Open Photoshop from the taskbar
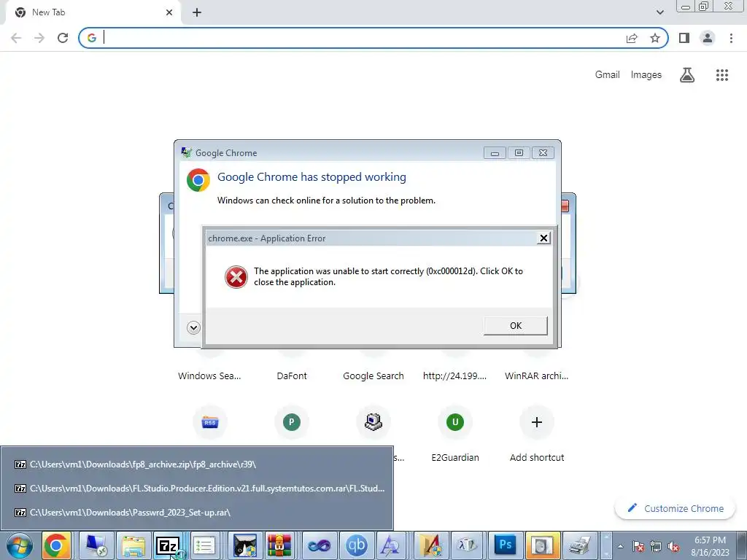Viewport: 747px width, 560px height. point(505,545)
